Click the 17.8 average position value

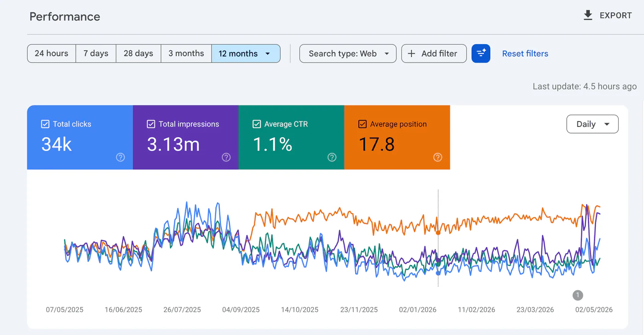(377, 144)
